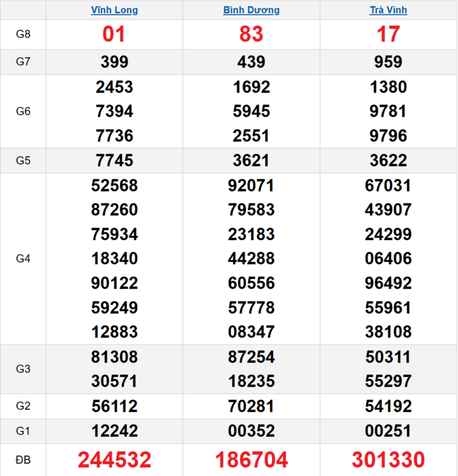
Task: Select Vĩnh Long G7 number 399
Action: [114, 62]
